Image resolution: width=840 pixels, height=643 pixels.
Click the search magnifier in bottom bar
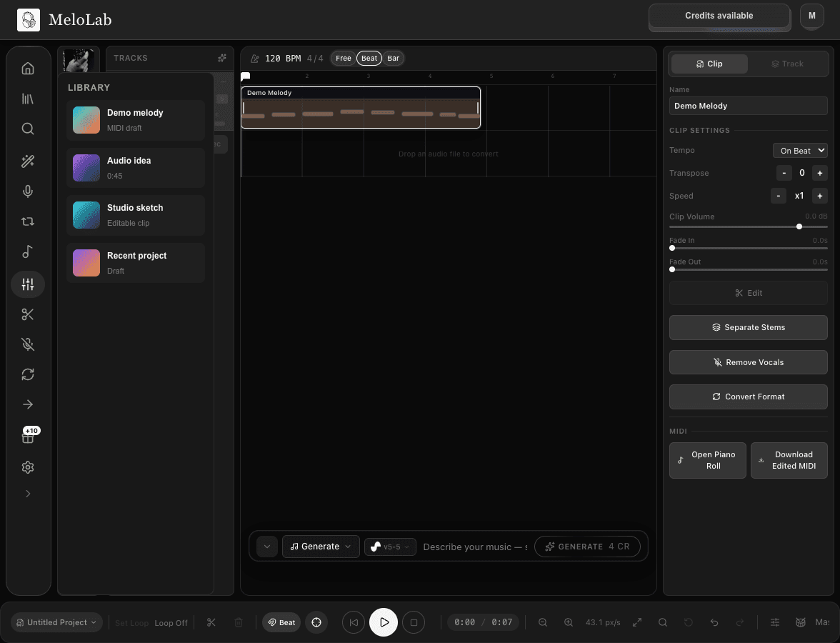663,622
